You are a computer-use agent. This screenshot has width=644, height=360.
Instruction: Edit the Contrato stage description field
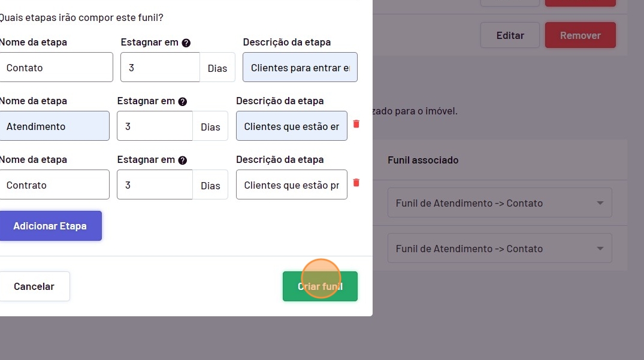[x=292, y=185]
